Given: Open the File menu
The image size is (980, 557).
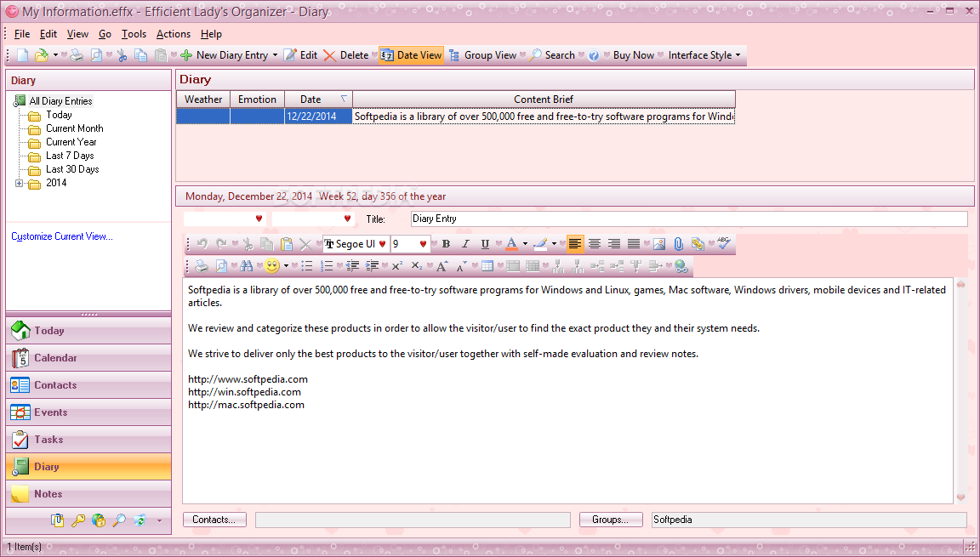Looking at the screenshot, I should click(x=22, y=34).
